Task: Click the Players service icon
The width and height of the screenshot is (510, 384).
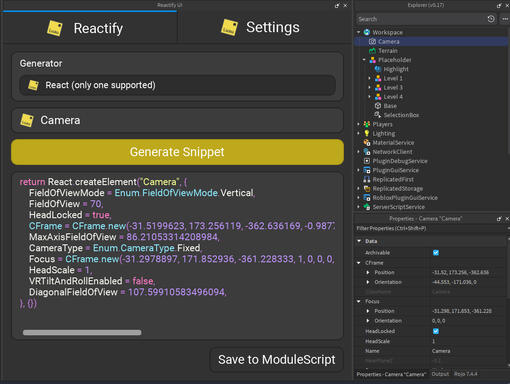Action: tap(367, 124)
